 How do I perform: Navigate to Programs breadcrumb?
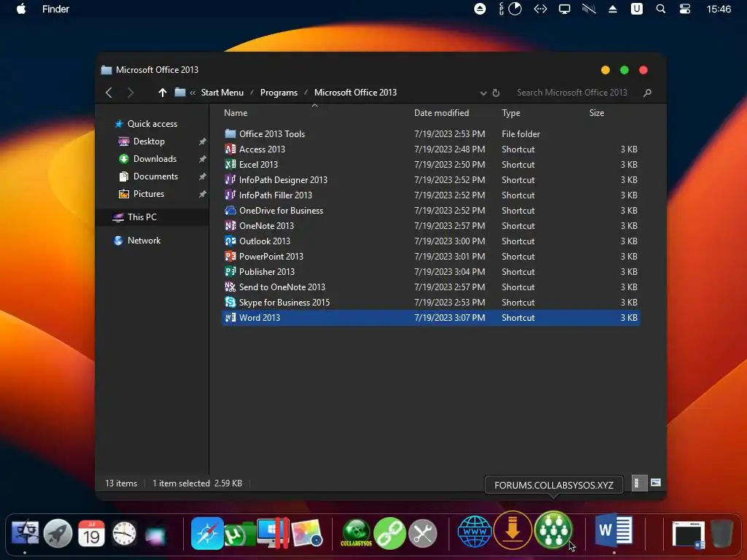(279, 93)
